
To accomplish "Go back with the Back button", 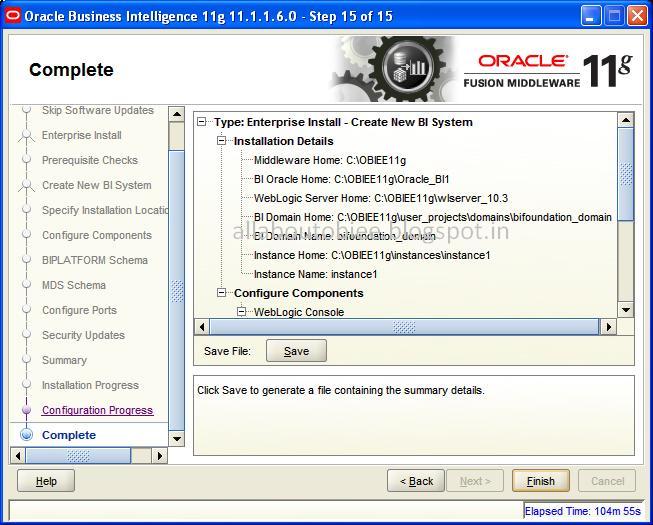I will [x=416, y=481].
